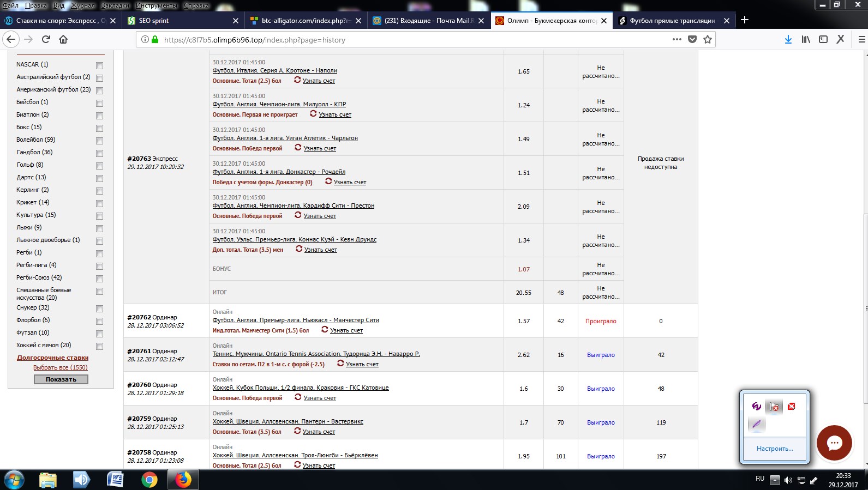Screen dimensions: 868x490
Task: Refresh score icon for Ньюкасл - Манчестер Сити
Action: click(325, 329)
